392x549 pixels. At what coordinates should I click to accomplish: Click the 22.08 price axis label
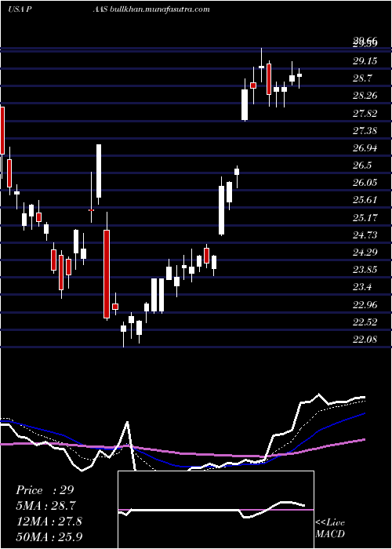(365, 339)
